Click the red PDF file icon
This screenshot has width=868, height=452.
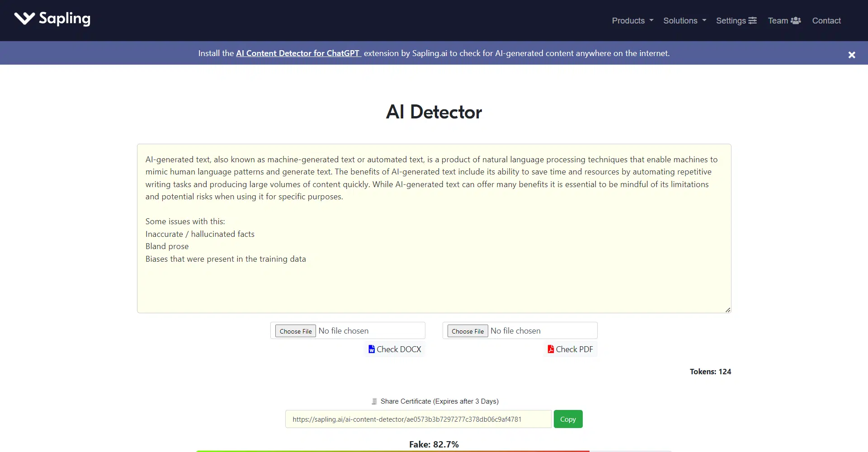(x=551, y=349)
